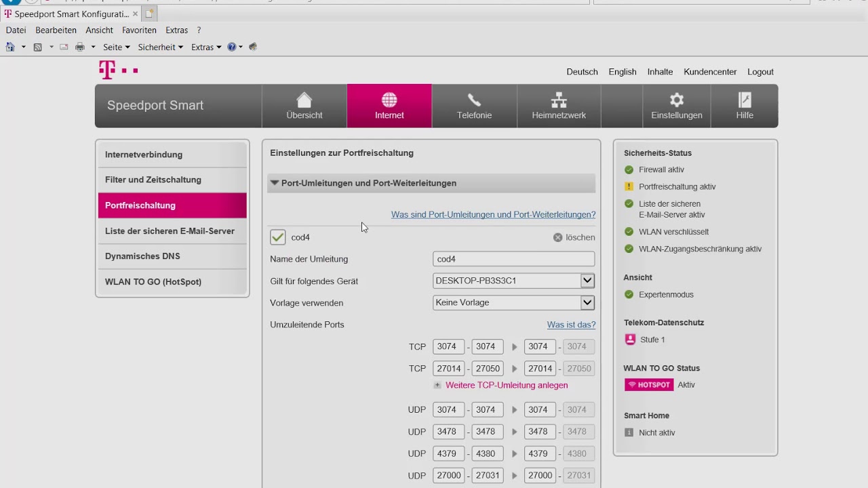Open the printer dropdown arrow
The height and width of the screenshot is (488, 868).
94,47
